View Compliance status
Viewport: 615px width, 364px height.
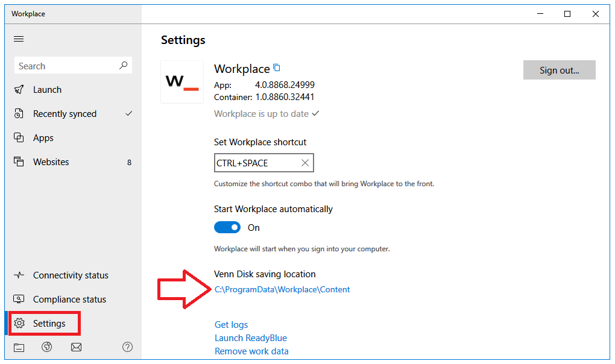73,300
